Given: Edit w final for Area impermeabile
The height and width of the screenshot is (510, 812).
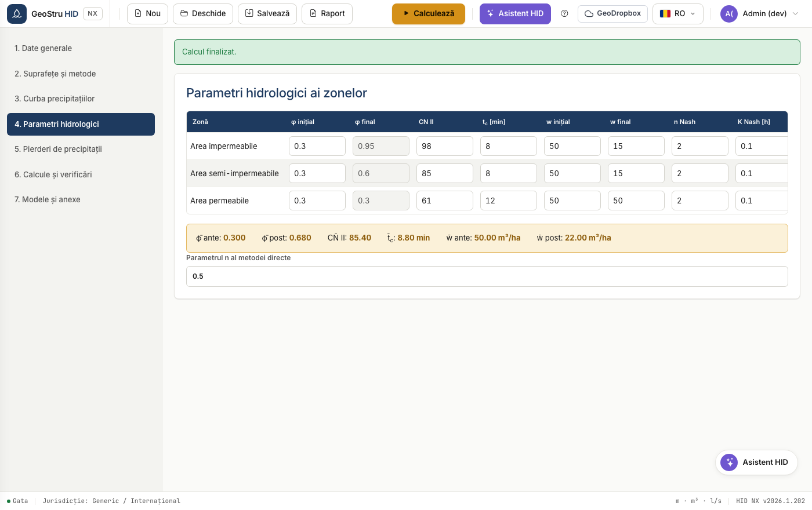Looking at the screenshot, I should click(636, 146).
